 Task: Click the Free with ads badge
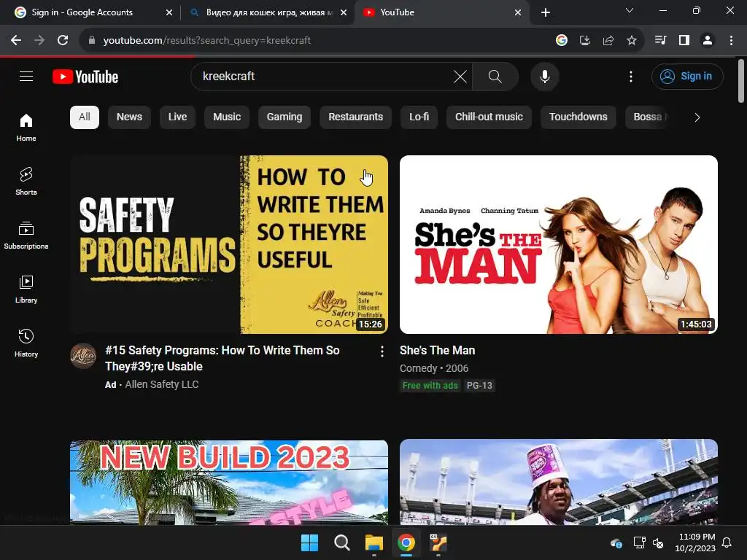[430, 386]
